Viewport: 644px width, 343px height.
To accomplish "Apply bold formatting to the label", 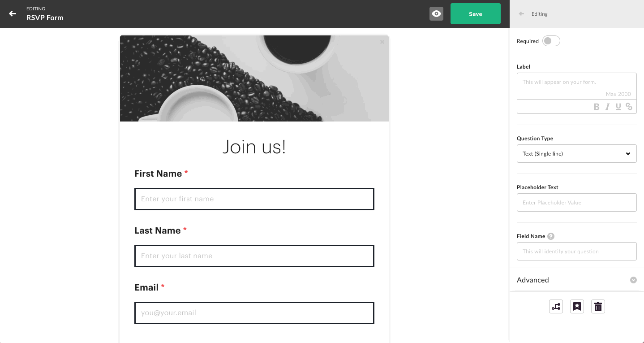I will (597, 107).
